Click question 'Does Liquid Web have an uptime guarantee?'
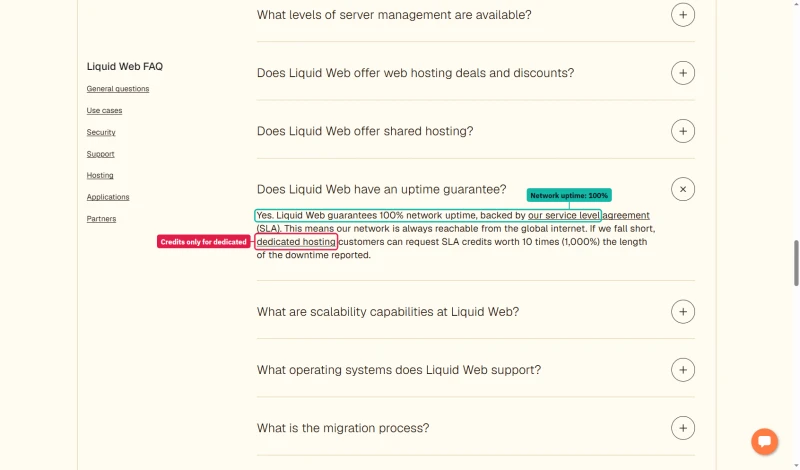The width and height of the screenshot is (800, 470). pyautogui.click(x=381, y=189)
